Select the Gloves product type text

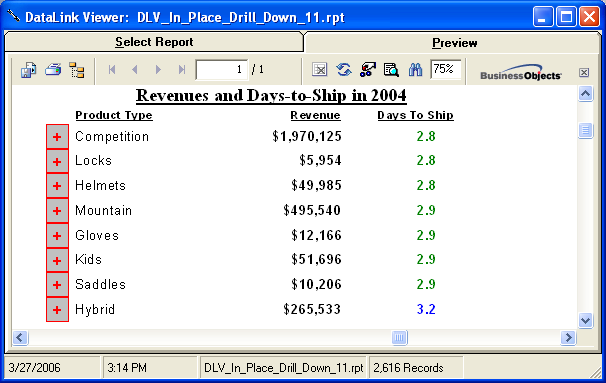click(x=97, y=235)
